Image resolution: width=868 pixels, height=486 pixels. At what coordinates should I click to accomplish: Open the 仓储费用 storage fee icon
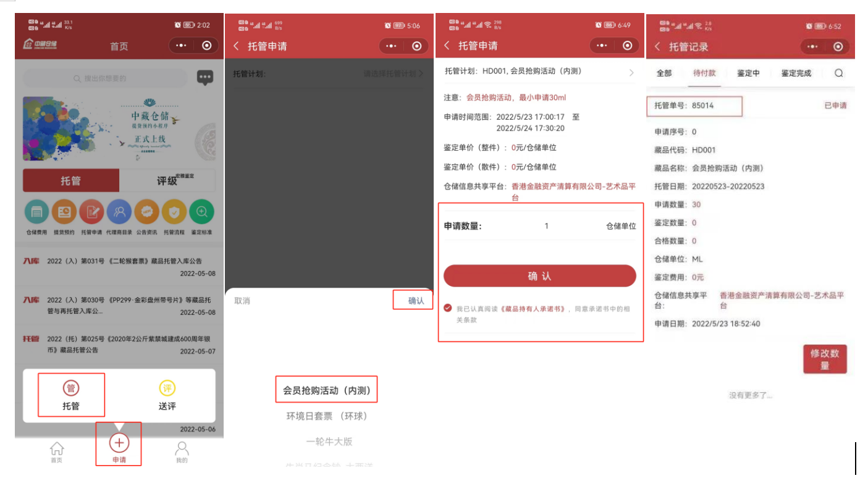pyautogui.click(x=36, y=212)
